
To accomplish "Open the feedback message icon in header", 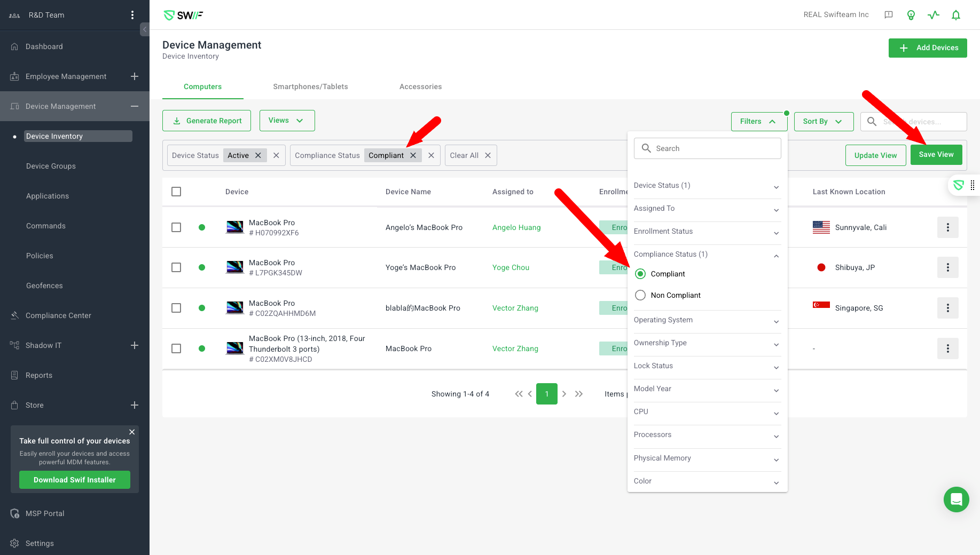I will click(x=889, y=15).
